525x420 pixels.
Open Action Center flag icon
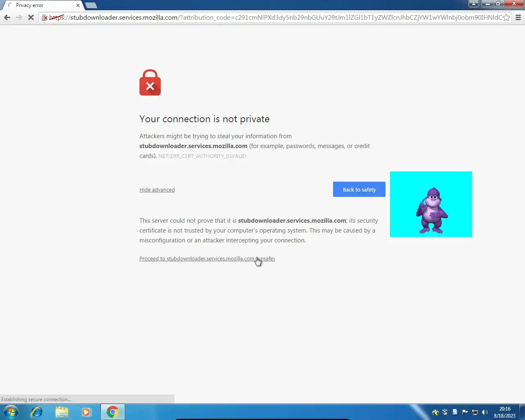465,412
